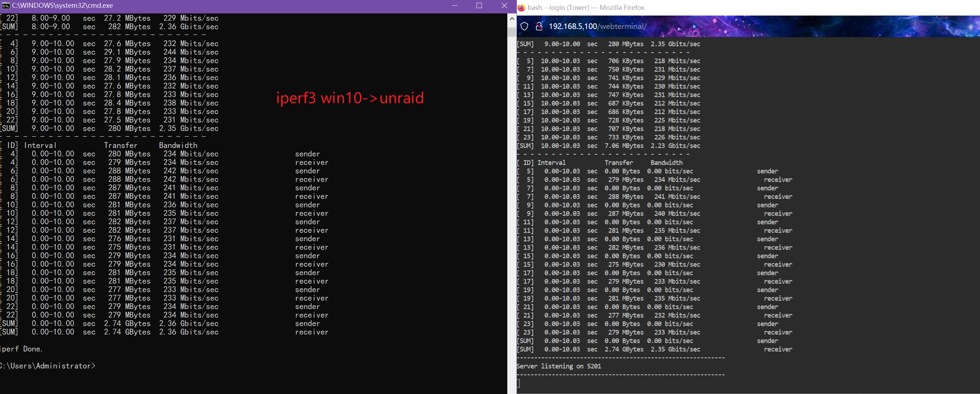The height and width of the screenshot is (394, 980).
Task: Click the Firefox logo icon in title bar
Action: click(x=521, y=8)
